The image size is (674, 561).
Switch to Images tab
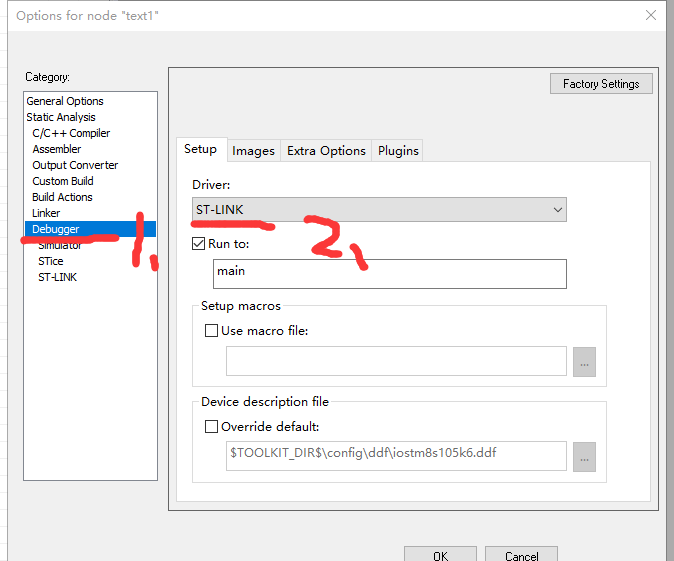coord(253,150)
